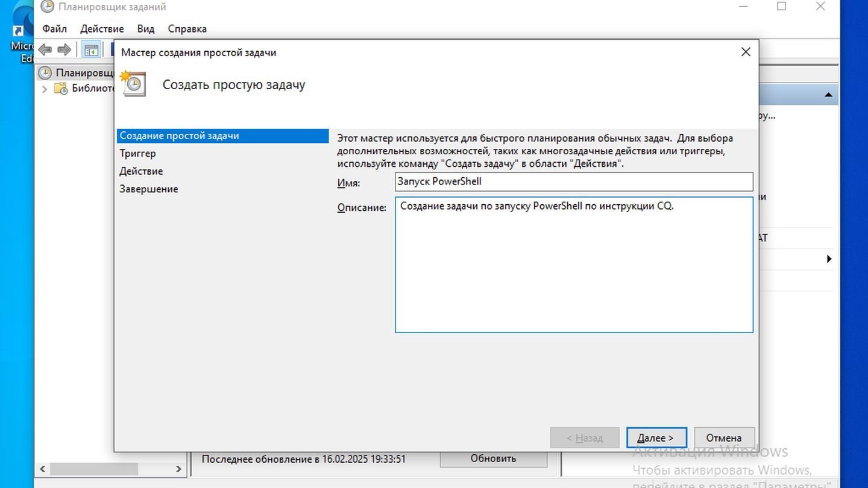The height and width of the screenshot is (488, 868).
Task: Click the Далее button
Action: point(656,438)
